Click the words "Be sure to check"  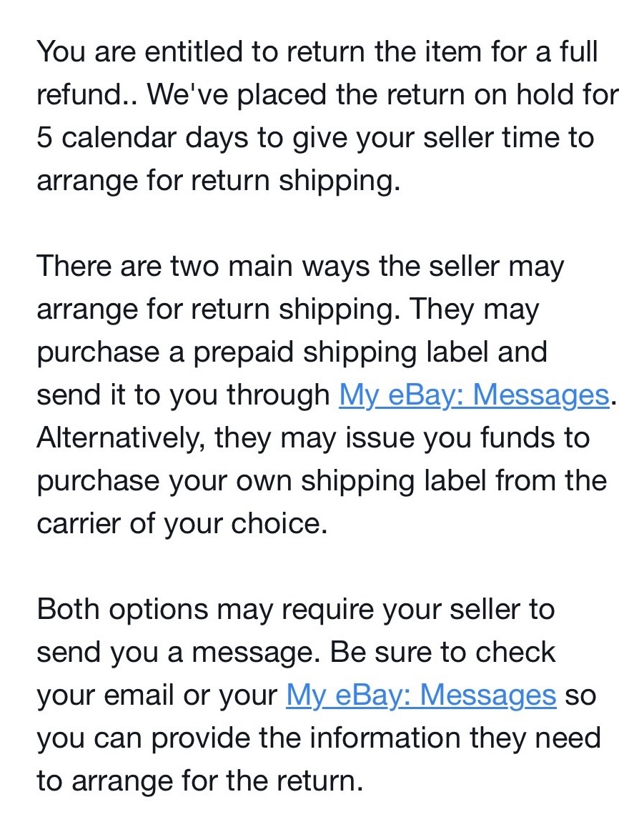[x=443, y=652]
